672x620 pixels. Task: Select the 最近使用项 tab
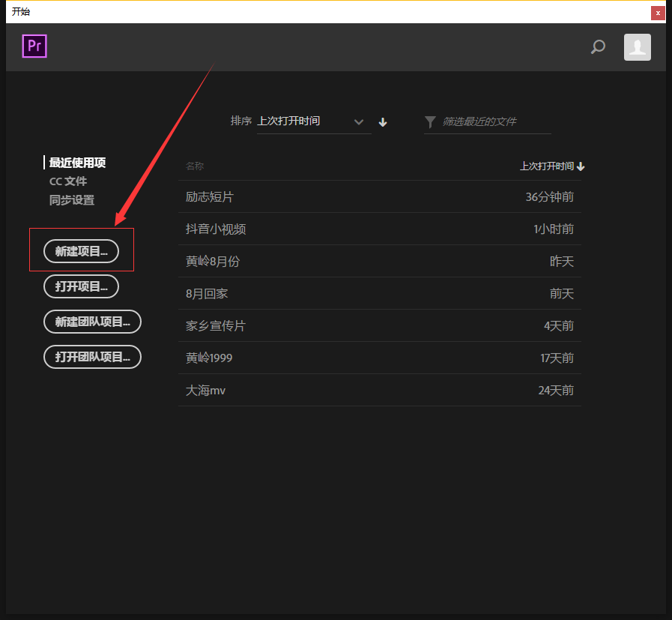77,163
